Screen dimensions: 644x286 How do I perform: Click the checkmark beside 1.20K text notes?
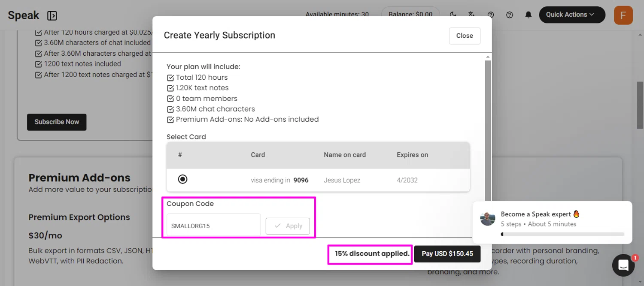click(170, 88)
